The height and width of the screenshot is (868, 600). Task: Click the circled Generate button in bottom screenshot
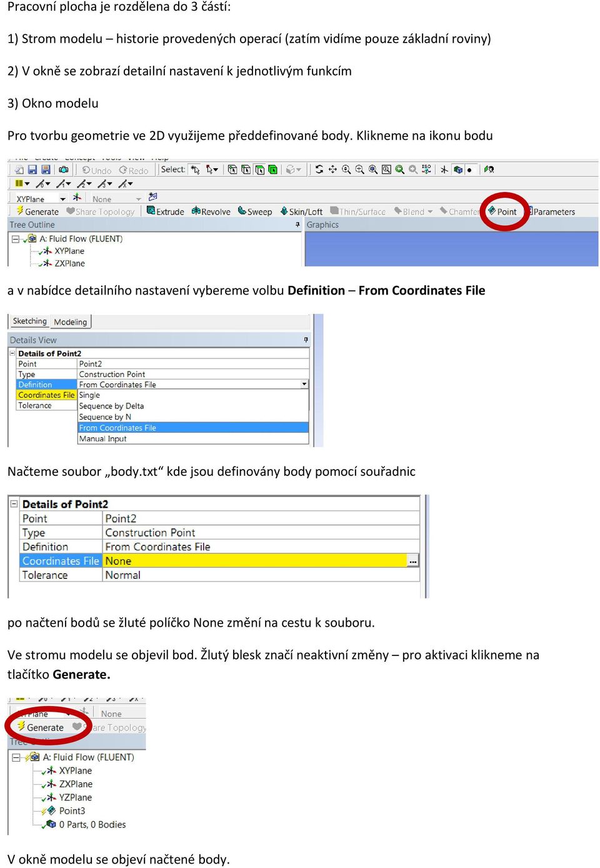pos(41,727)
